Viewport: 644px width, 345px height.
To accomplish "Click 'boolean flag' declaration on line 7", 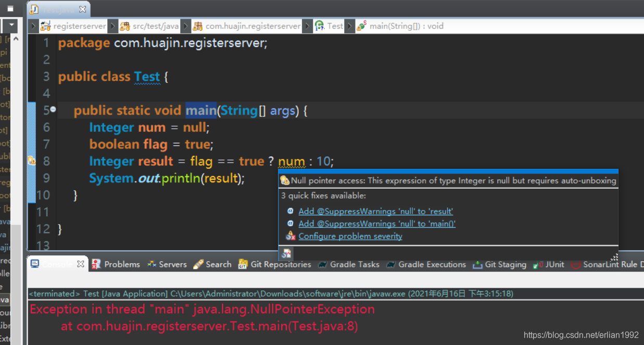I will pos(129,144).
